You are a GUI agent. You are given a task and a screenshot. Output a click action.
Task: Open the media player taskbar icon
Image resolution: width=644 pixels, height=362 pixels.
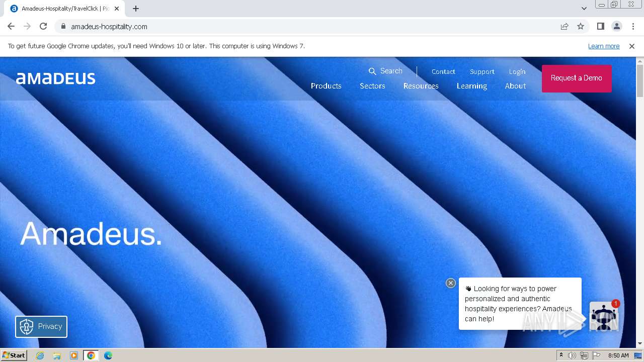(x=74, y=355)
